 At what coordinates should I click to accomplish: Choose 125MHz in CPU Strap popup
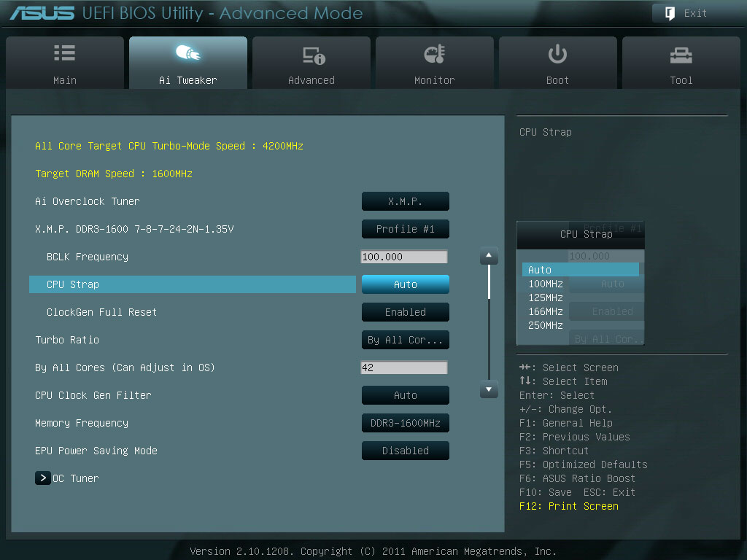(x=546, y=297)
